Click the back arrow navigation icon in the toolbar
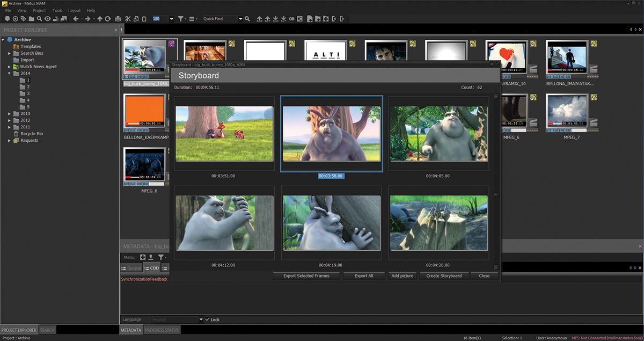The width and height of the screenshot is (644, 341). [76, 19]
